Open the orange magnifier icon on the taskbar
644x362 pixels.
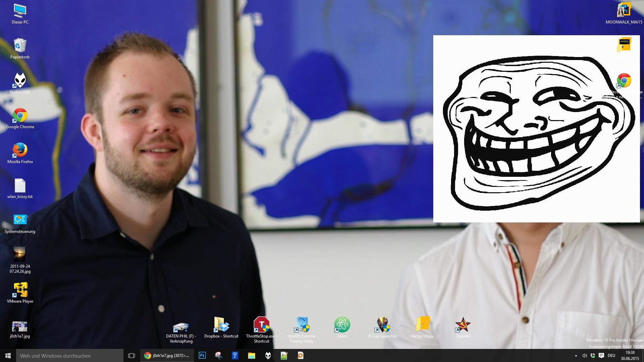point(301,356)
